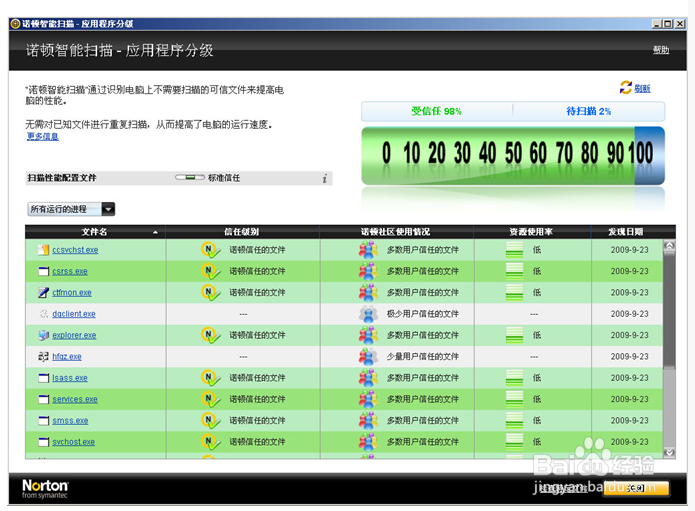Toggle file name column sort arrow
The height and width of the screenshot is (511, 695).
(155, 232)
